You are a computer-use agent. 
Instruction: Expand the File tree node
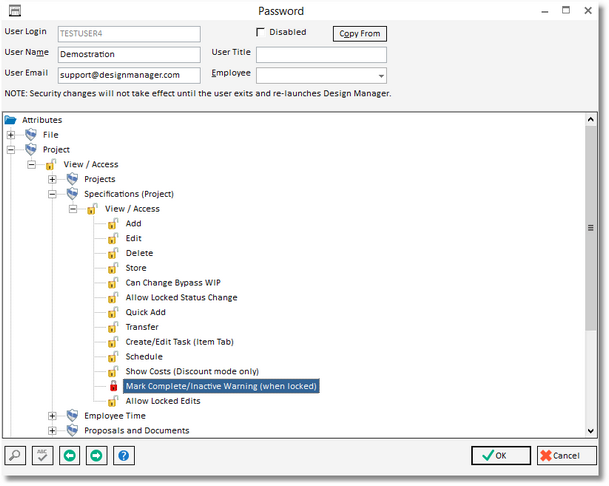point(11,135)
